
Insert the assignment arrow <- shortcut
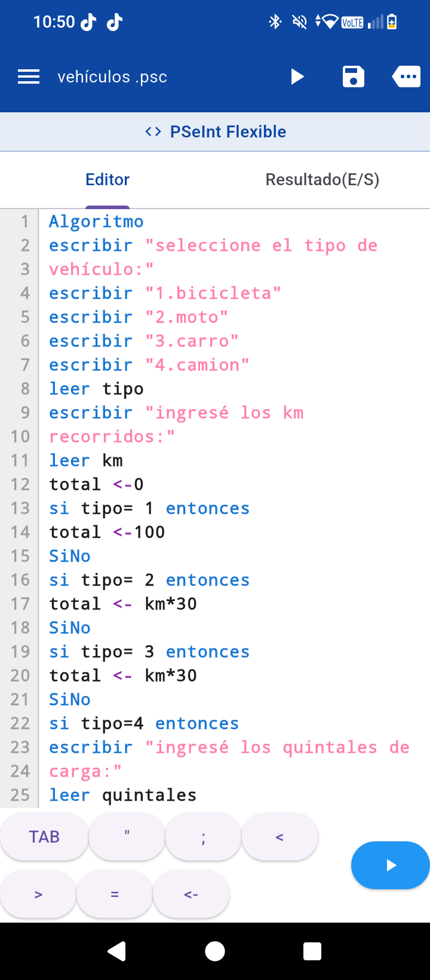(191, 894)
